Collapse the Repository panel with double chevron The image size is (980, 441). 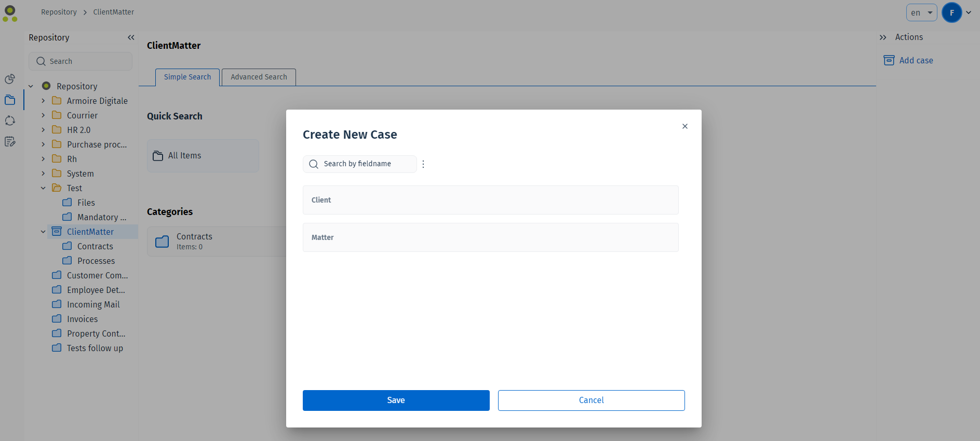pyautogui.click(x=131, y=37)
